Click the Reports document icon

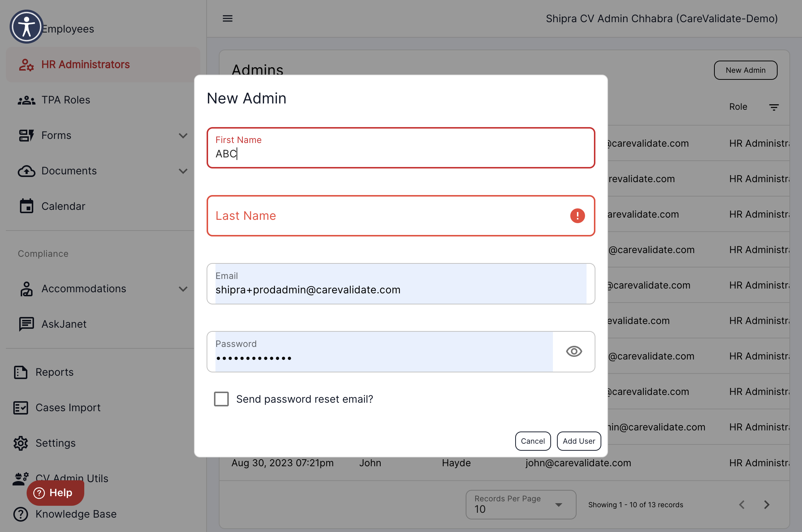(x=21, y=372)
